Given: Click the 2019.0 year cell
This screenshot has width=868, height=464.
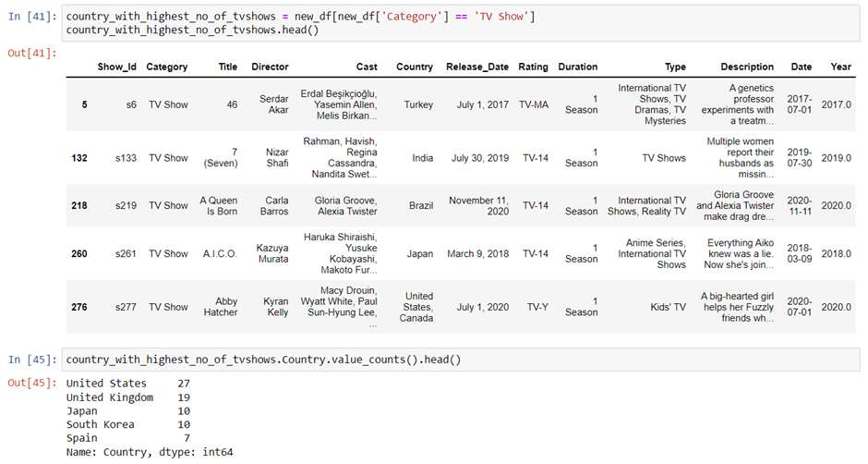Looking at the screenshot, I should (x=836, y=158).
